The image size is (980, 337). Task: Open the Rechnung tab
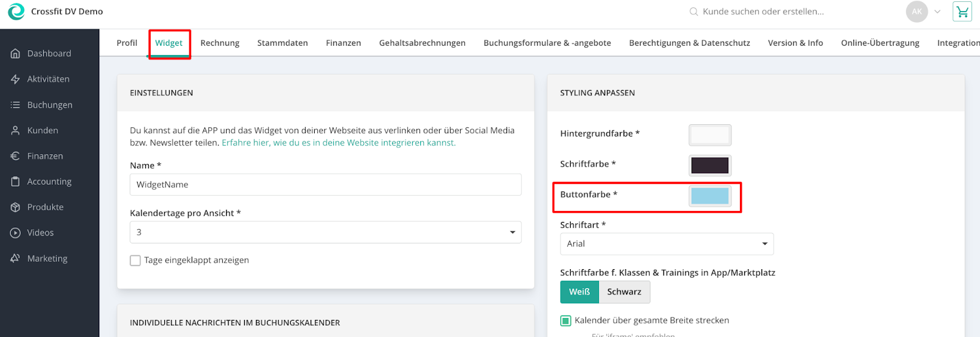[x=220, y=43]
